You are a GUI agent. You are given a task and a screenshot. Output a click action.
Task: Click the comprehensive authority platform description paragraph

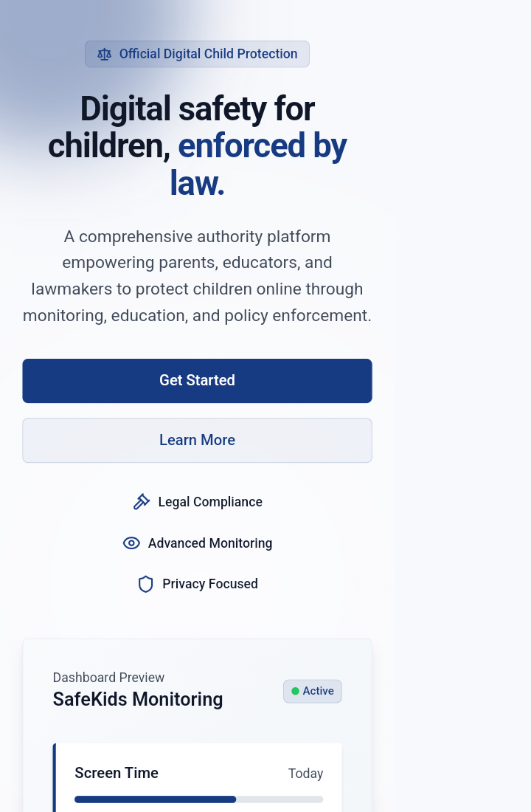click(197, 276)
